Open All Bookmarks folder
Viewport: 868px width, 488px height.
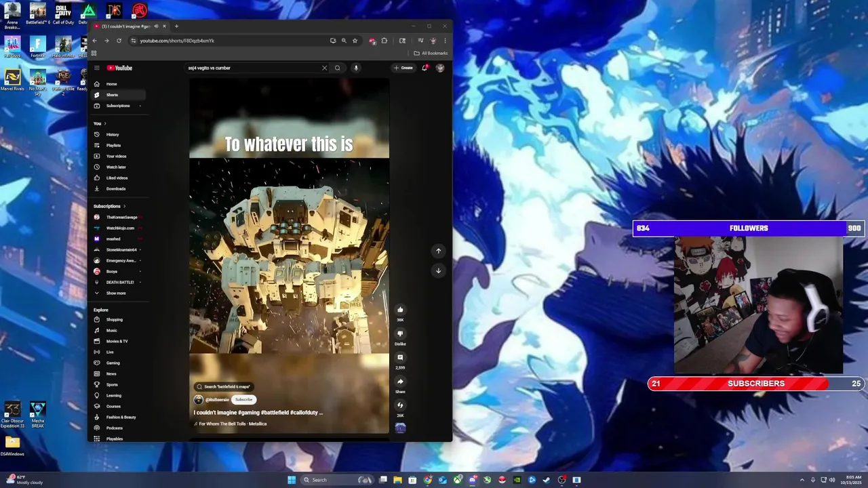pos(431,53)
